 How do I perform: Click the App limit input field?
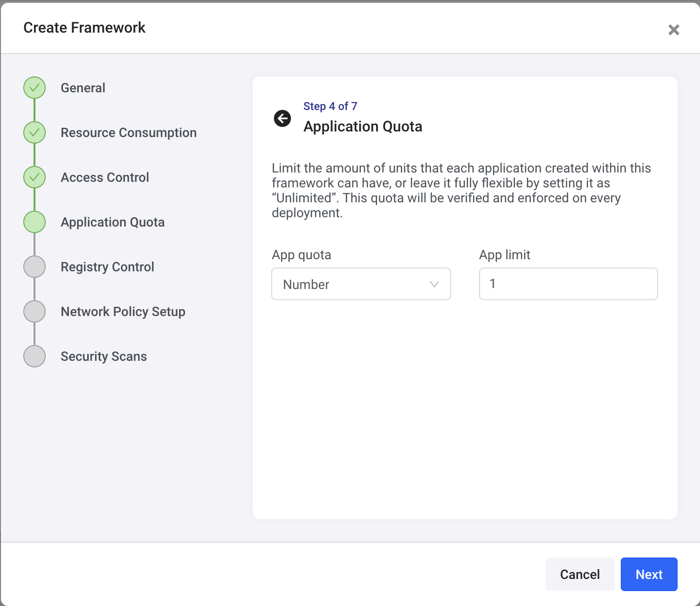pyautogui.click(x=568, y=284)
